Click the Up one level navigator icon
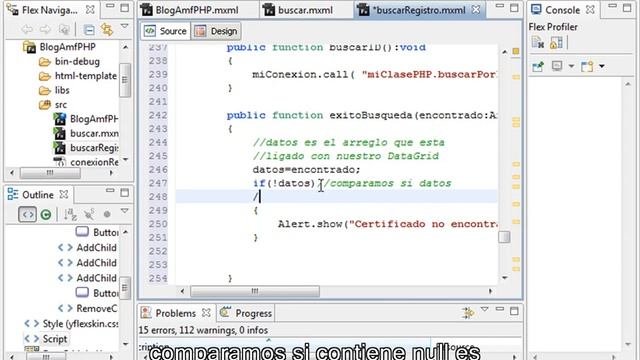Image resolution: width=640 pixels, height=360 pixels. [x=64, y=29]
